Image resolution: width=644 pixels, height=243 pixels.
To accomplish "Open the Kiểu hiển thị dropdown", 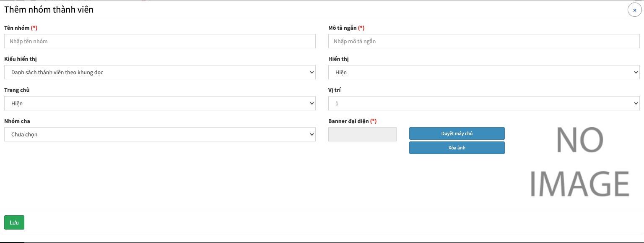I will (160, 72).
